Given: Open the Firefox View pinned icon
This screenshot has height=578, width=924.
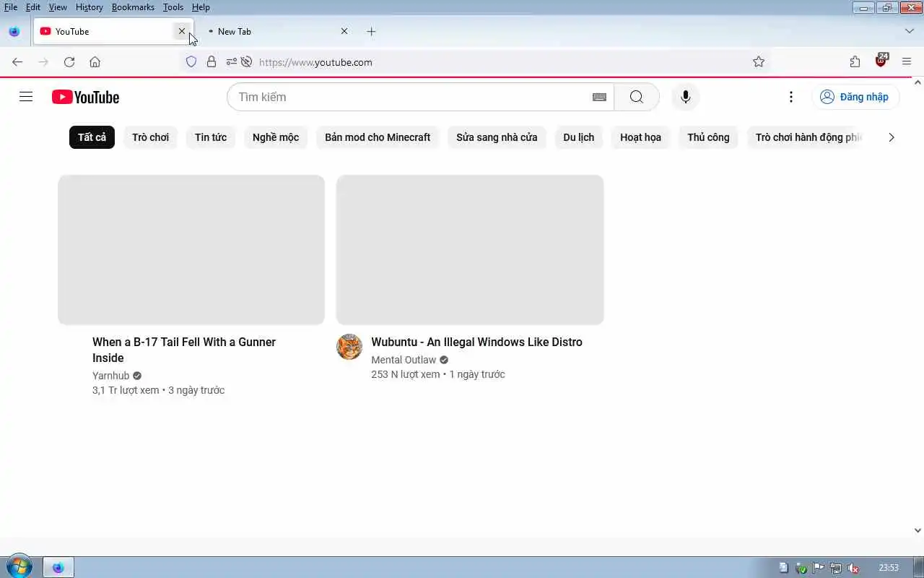Looking at the screenshot, I should (x=14, y=32).
